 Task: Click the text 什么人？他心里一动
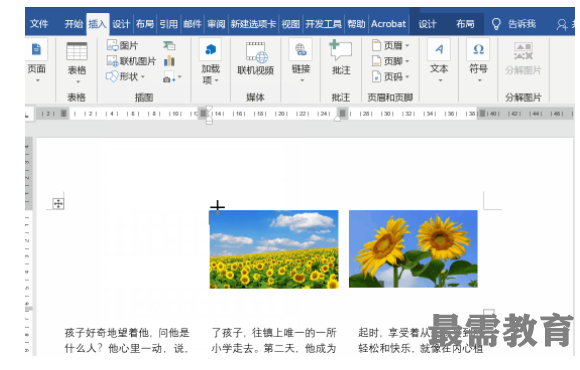click(x=113, y=349)
